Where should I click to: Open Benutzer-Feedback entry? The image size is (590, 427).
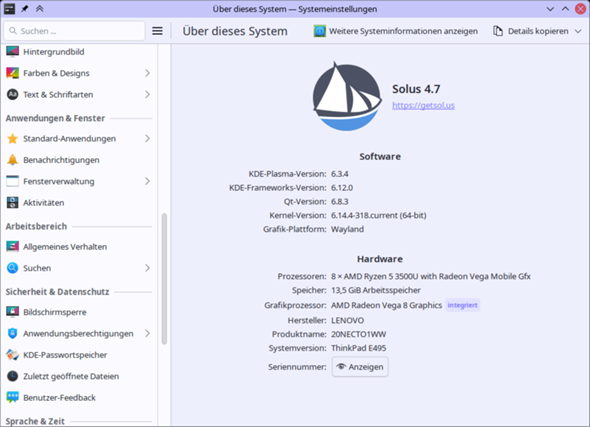[79, 398]
